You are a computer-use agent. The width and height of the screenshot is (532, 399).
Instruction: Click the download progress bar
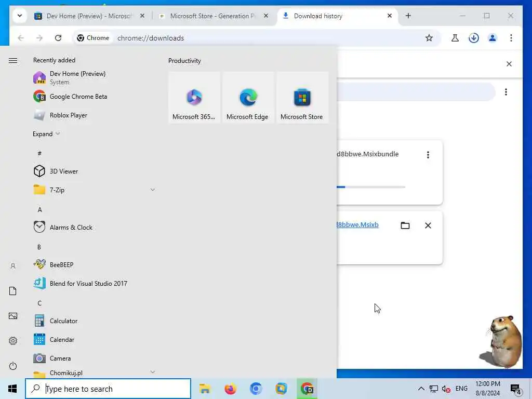point(371,187)
